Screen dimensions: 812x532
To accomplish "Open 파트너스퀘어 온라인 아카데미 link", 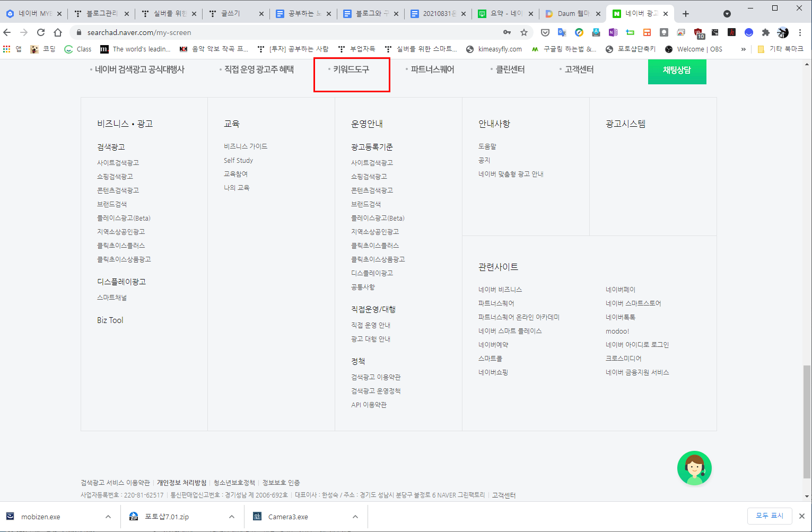I will (x=519, y=317).
